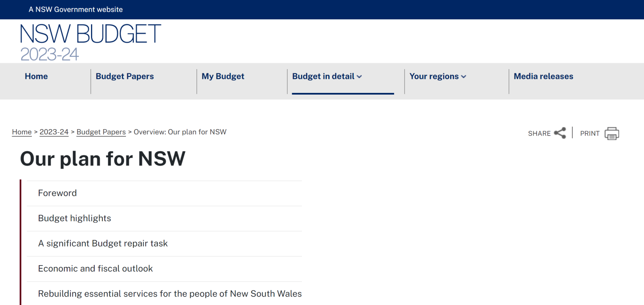Open the Home navigation item
644x305 pixels.
(x=36, y=76)
